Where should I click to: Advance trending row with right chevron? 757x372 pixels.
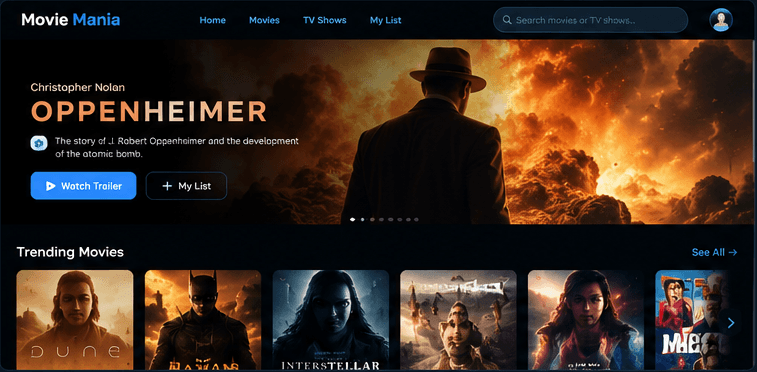tap(730, 322)
